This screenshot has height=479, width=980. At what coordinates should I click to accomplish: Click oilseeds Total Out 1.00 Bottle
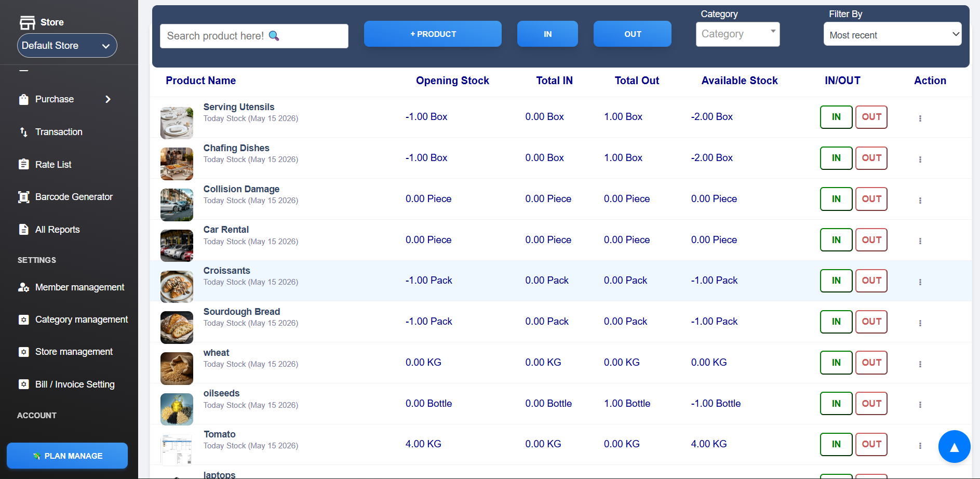[627, 404]
